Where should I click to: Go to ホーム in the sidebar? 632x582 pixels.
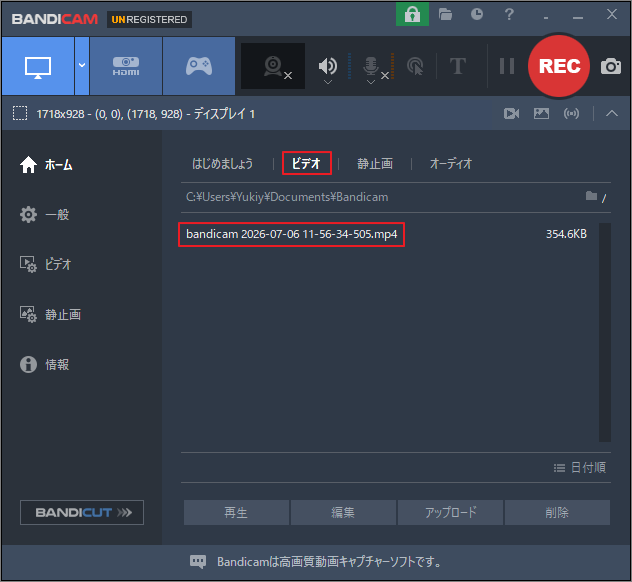pyautogui.click(x=46, y=164)
